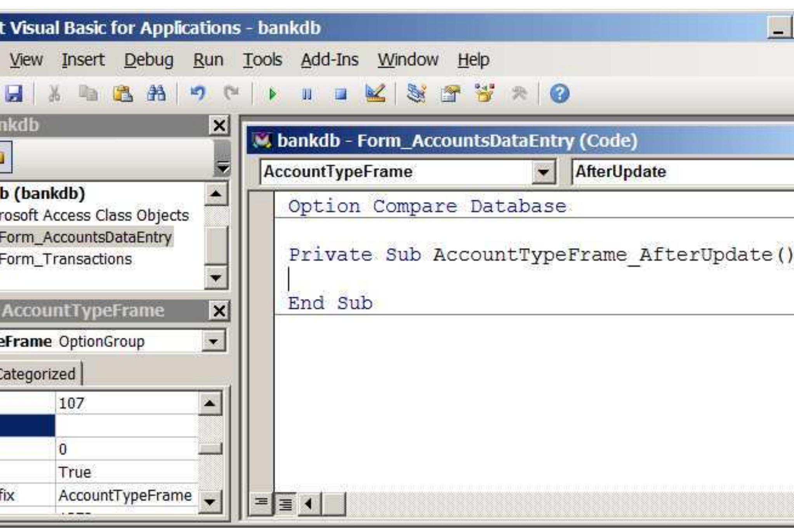Click the blue Help question mark icon
The image size is (794, 532).
coord(559,94)
